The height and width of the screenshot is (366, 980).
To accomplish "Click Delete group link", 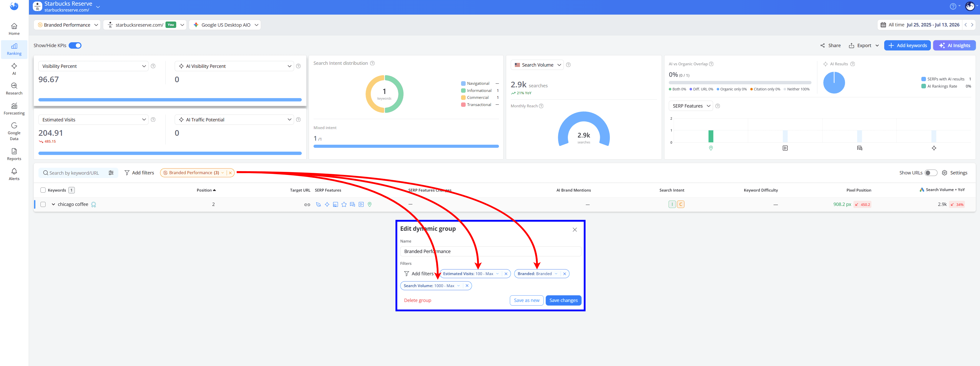I will (417, 301).
